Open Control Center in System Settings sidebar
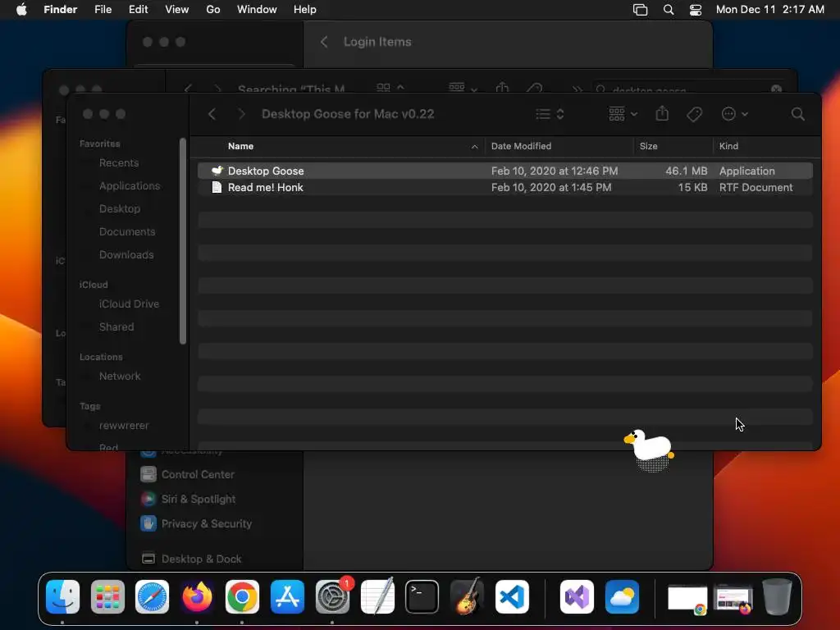Viewport: 840px width, 630px height. tap(188, 475)
